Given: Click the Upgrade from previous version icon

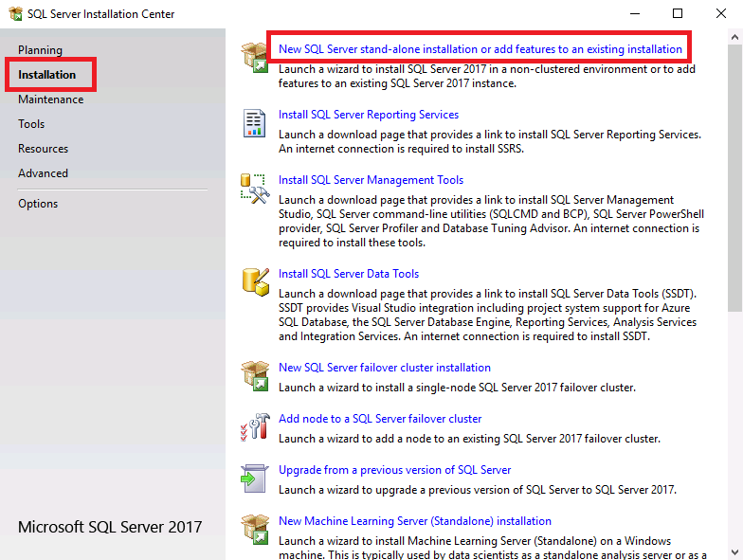Looking at the screenshot, I should tap(255, 479).
